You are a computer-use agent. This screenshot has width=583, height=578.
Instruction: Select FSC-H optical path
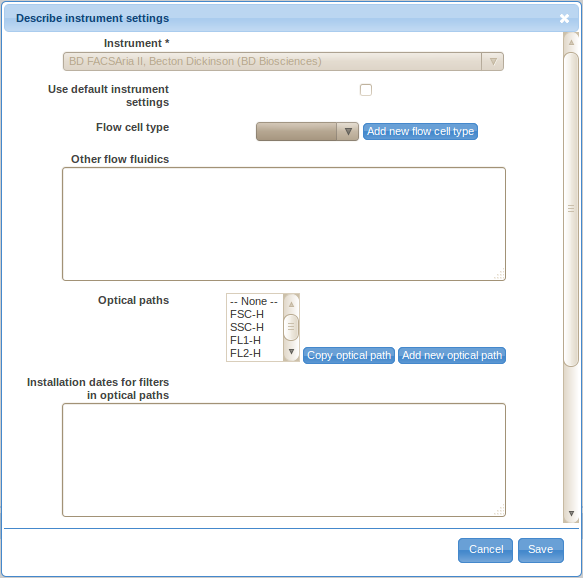point(254,314)
